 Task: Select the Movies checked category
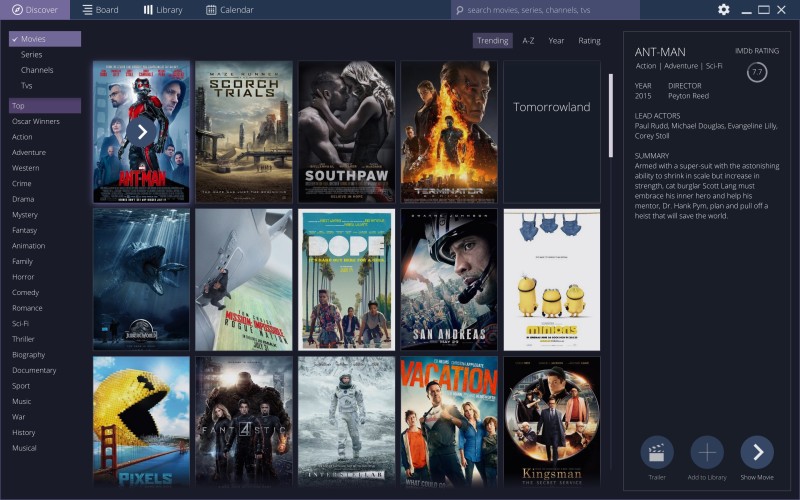pos(45,39)
